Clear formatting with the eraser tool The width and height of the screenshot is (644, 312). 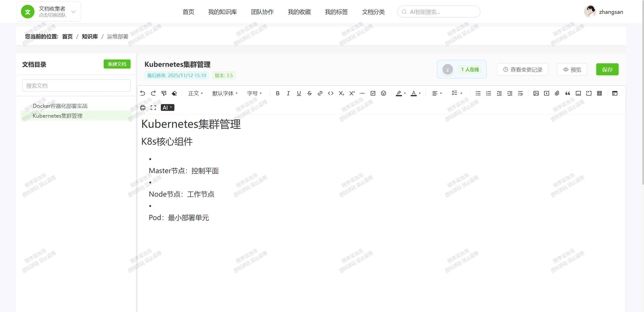tap(174, 93)
